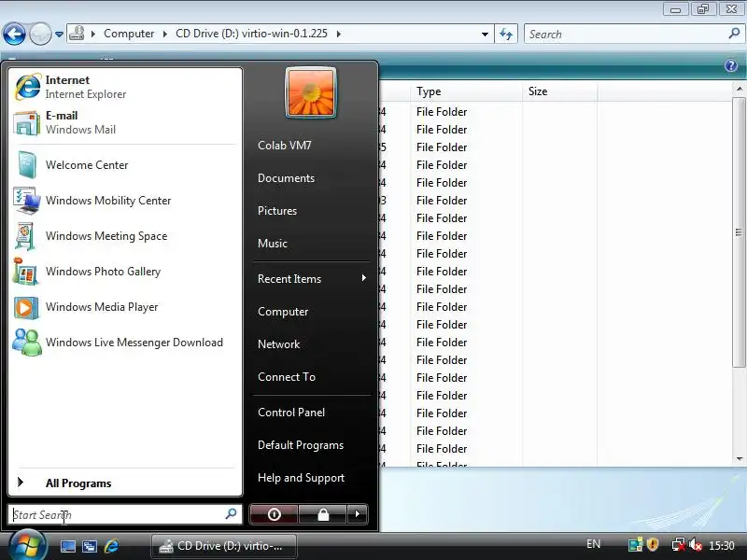Click the power button in Start menu
This screenshot has height=560, width=747.
click(274, 514)
